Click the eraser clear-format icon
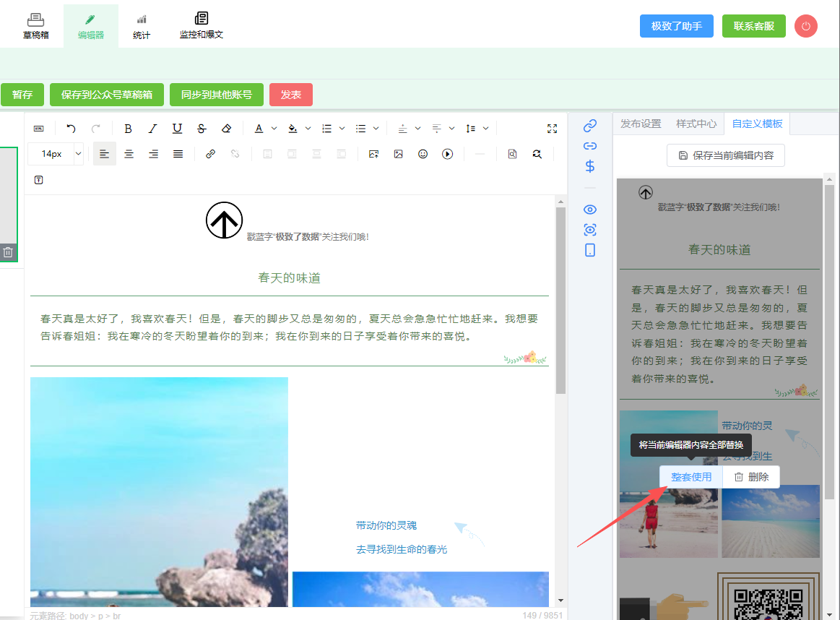The width and height of the screenshot is (840, 620). pos(226,129)
